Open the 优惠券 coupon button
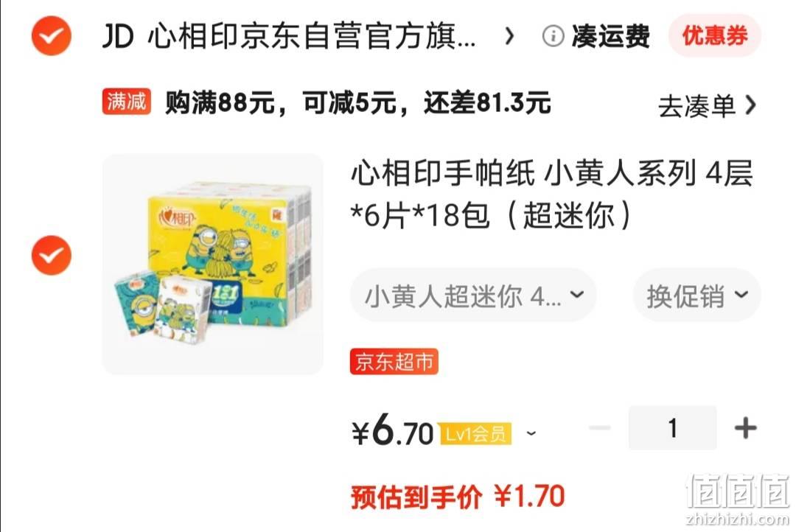The image size is (796, 532). 715,36
